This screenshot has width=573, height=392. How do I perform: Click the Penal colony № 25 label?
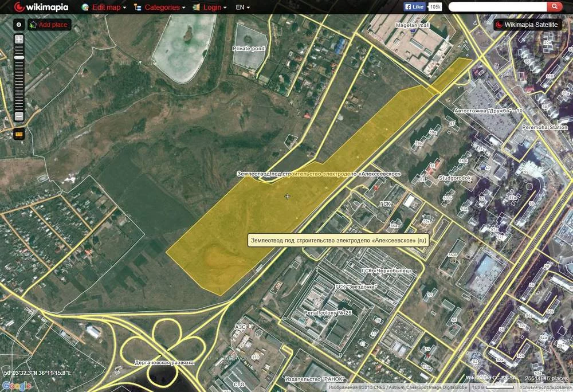click(327, 313)
